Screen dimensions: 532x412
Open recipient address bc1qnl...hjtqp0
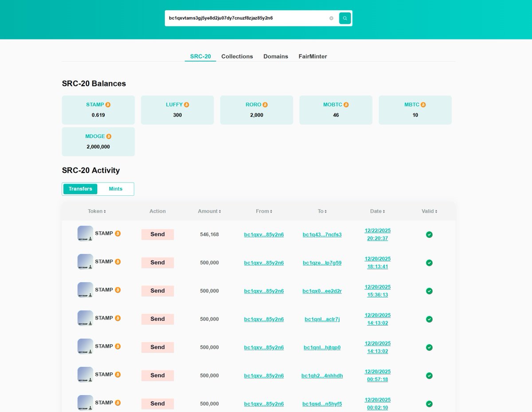click(x=322, y=347)
